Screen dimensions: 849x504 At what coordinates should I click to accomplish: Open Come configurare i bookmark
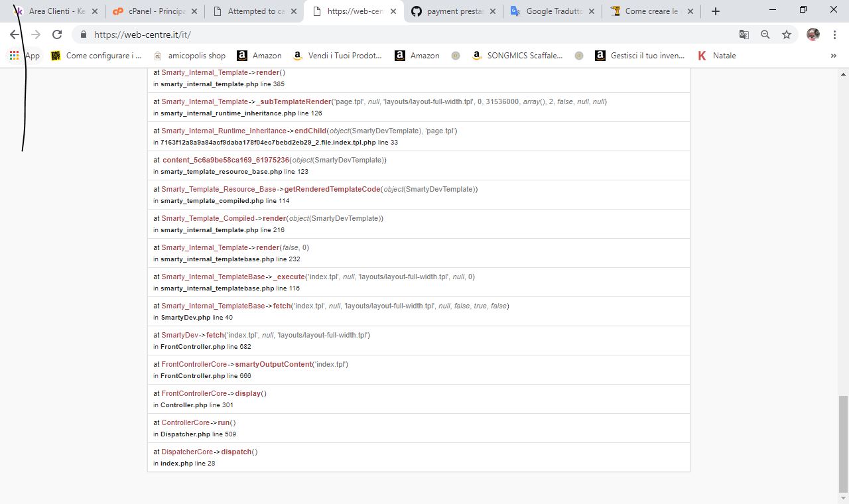coord(96,56)
